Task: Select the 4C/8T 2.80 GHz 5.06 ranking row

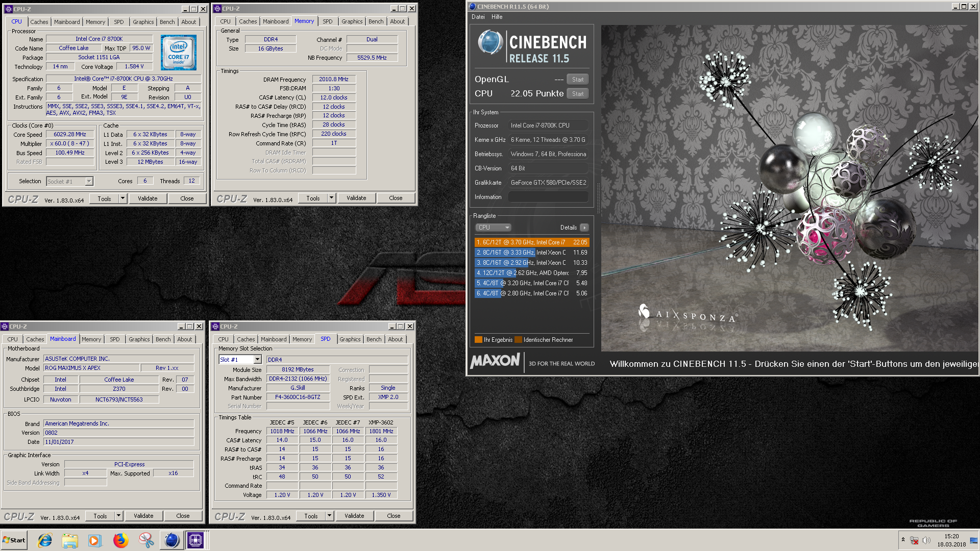Action: [532, 293]
